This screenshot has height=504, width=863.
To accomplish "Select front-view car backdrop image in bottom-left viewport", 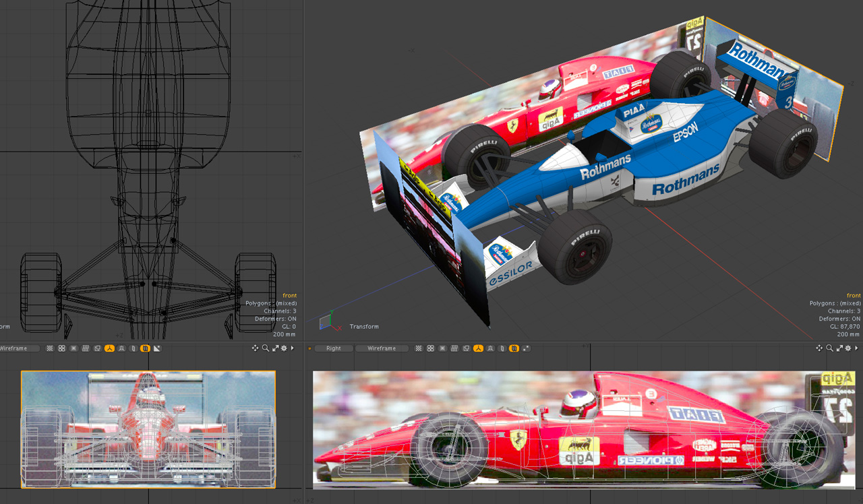I will [148, 429].
